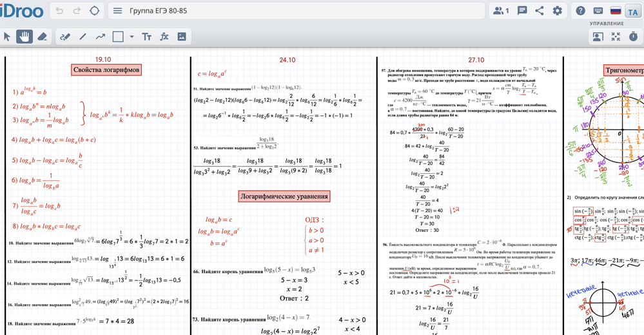Click the 19.10 date heading

coord(103,59)
